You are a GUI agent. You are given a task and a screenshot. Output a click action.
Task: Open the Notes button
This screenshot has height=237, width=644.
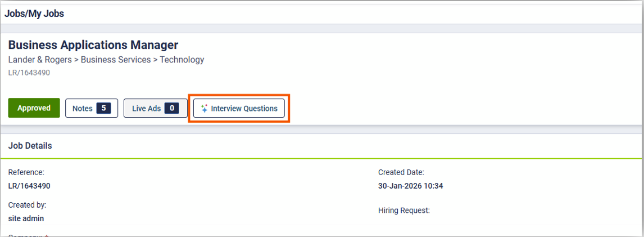tap(83, 108)
